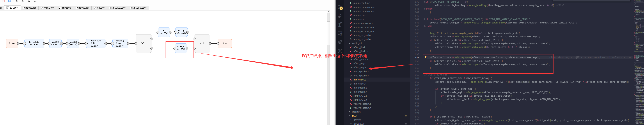Click the flow diagram scrollbar up arrow
This screenshot has width=644, height=125.
[329, 12]
